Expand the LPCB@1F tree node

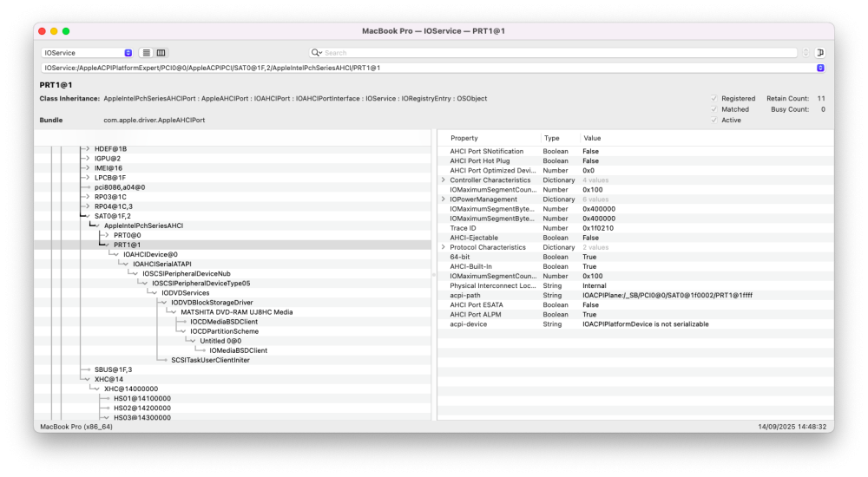coord(88,178)
